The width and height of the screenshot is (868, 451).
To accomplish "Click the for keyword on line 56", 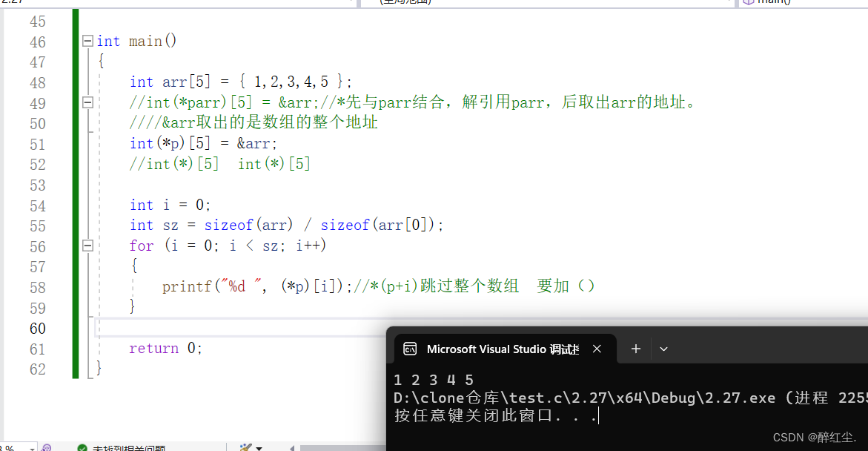I will coord(142,246).
